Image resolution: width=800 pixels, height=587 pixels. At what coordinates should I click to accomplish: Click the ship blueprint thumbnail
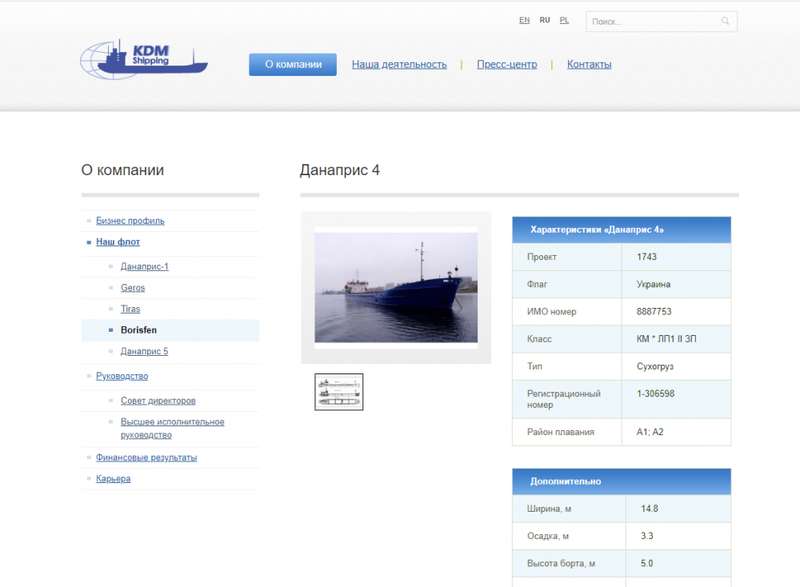tap(339, 392)
